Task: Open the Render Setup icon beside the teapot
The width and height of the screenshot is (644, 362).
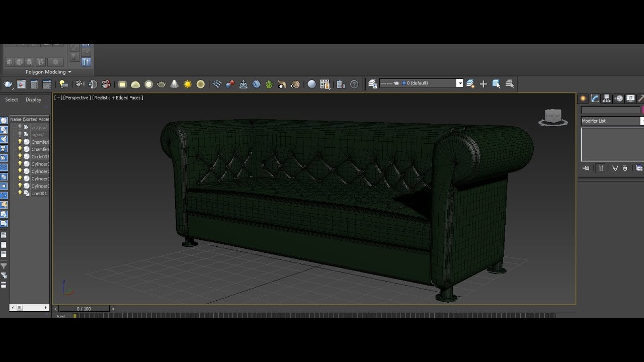Action: pos(21,84)
